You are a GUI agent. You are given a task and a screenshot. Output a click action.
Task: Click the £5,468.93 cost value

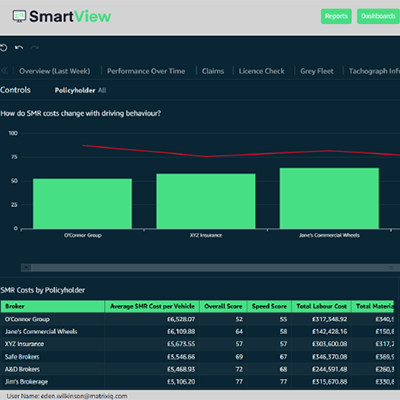coord(181,369)
